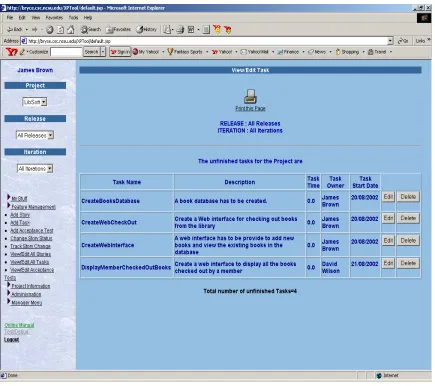Open the Edit menu in the menu bar
435x386 pixels.
[x=22, y=18]
